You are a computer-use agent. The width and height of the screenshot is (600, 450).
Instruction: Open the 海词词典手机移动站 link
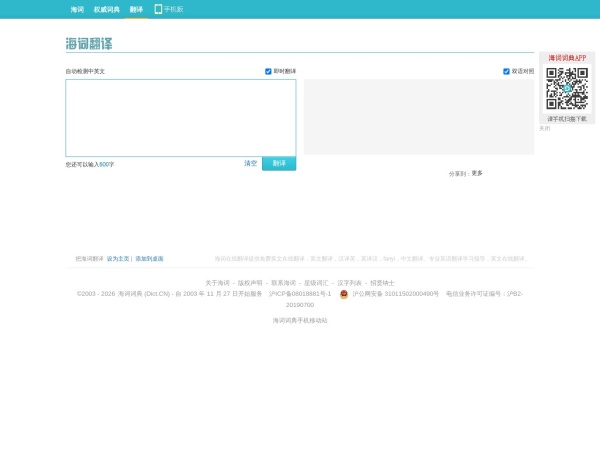coord(300,320)
